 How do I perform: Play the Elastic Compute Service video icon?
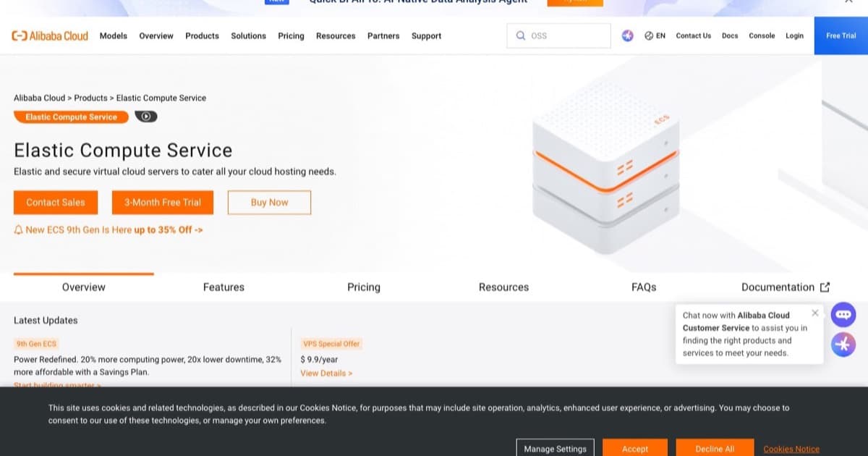click(x=146, y=117)
